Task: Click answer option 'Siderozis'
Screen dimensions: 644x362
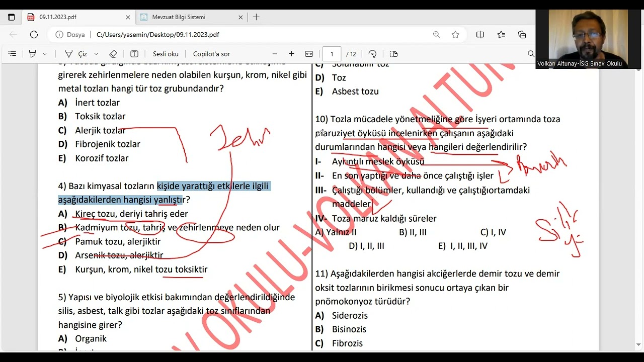Action: pyautogui.click(x=350, y=316)
